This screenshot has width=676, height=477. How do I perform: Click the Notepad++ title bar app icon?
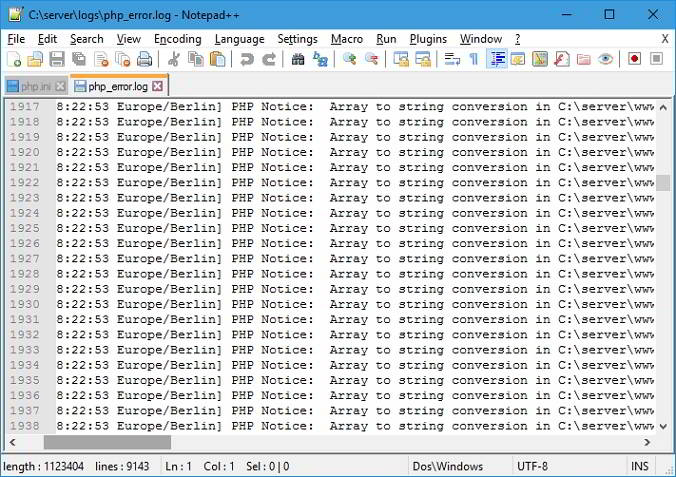(16, 14)
